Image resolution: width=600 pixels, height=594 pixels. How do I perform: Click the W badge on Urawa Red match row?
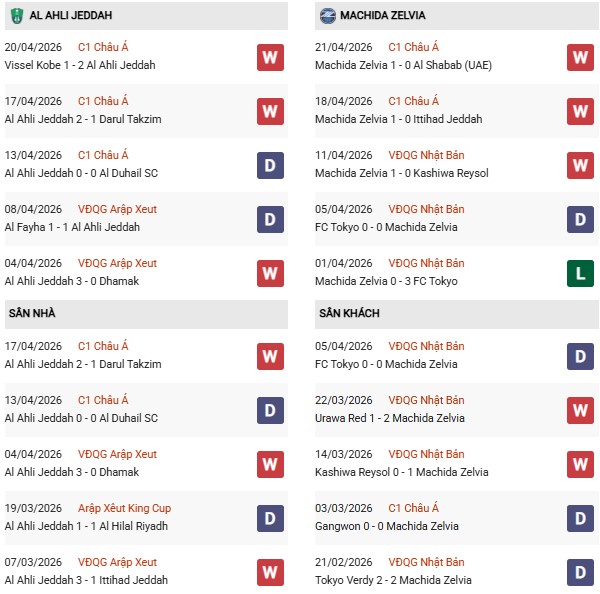click(x=581, y=410)
